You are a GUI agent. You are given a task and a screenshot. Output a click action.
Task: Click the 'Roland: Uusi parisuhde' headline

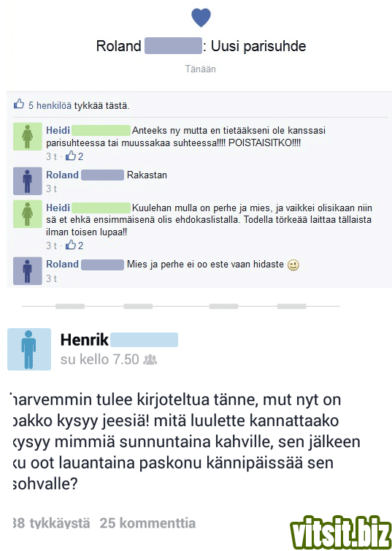click(x=201, y=46)
